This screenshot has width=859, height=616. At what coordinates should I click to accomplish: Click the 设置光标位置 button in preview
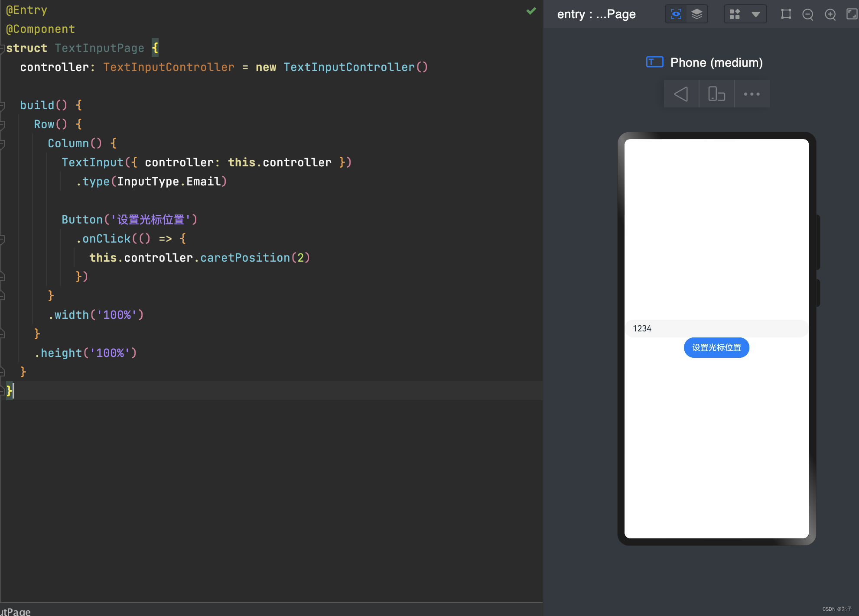click(716, 347)
